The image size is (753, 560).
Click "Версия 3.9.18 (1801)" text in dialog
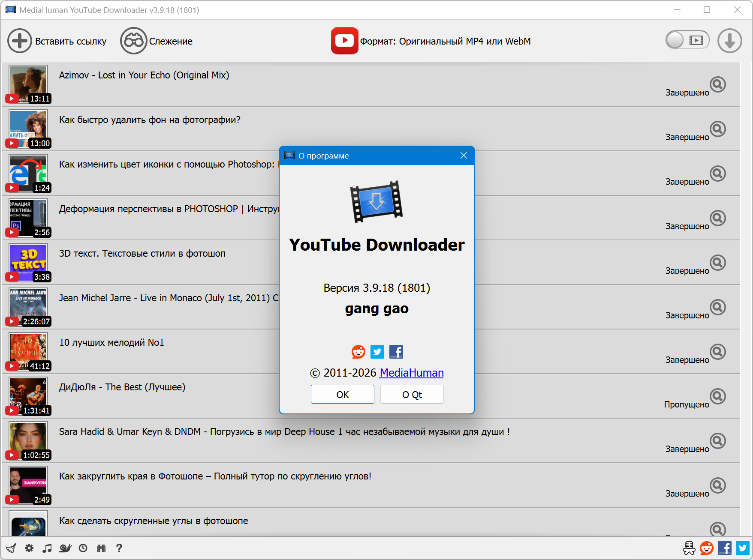[377, 288]
